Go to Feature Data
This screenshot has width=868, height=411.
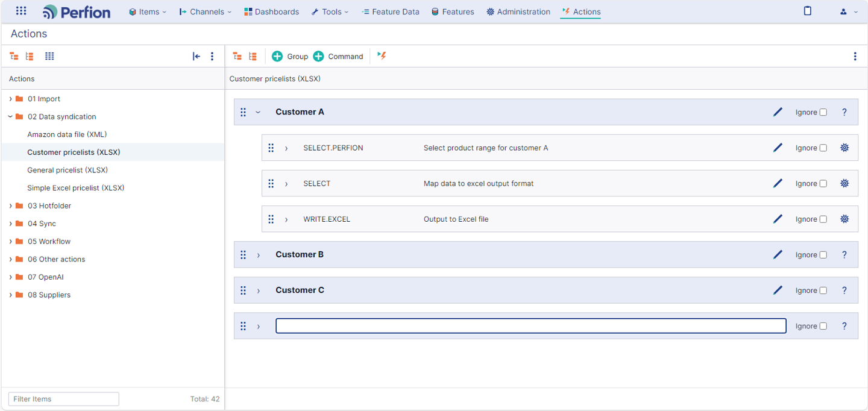tap(390, 11)
